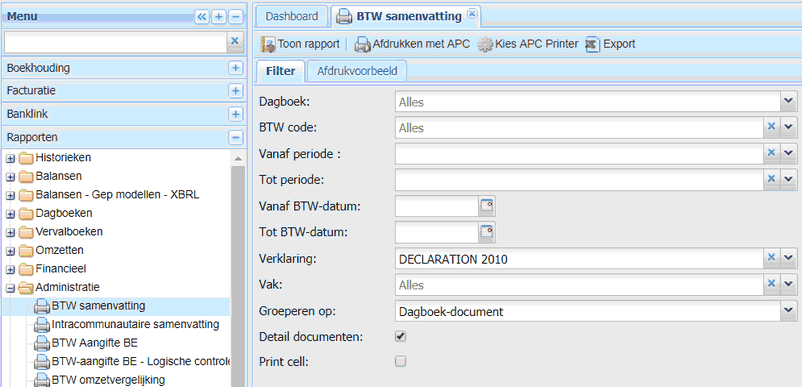The image size is (802, 387).
Task: Collapse the Rapporten menu section
Action: pos(235,137)
